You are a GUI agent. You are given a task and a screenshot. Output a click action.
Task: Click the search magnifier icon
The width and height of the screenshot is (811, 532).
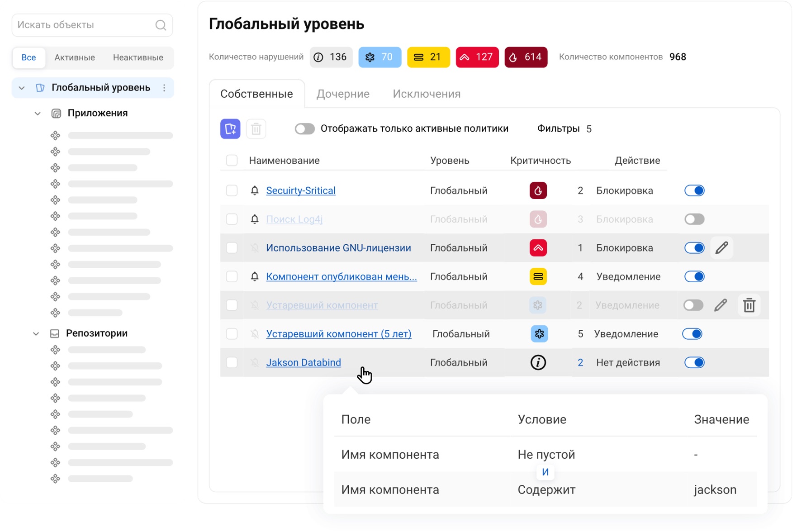[x=161, y=25]
